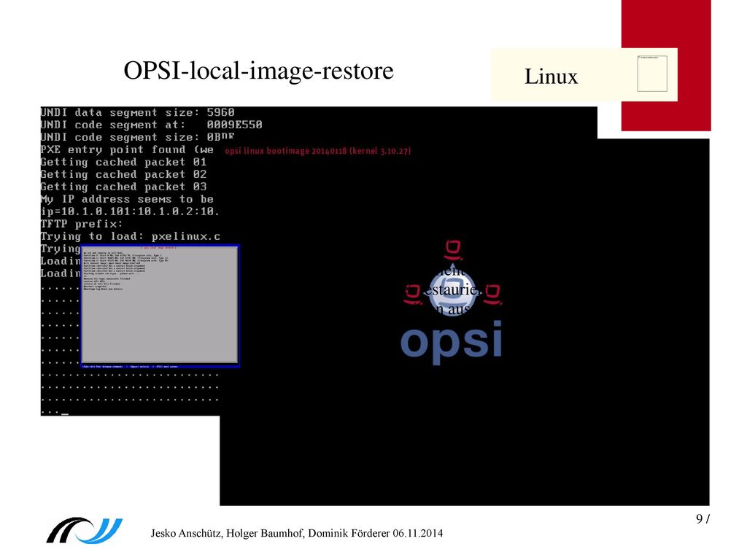Click the ip=10.1.0.101:10.1.0.2 line

(130, 211)
